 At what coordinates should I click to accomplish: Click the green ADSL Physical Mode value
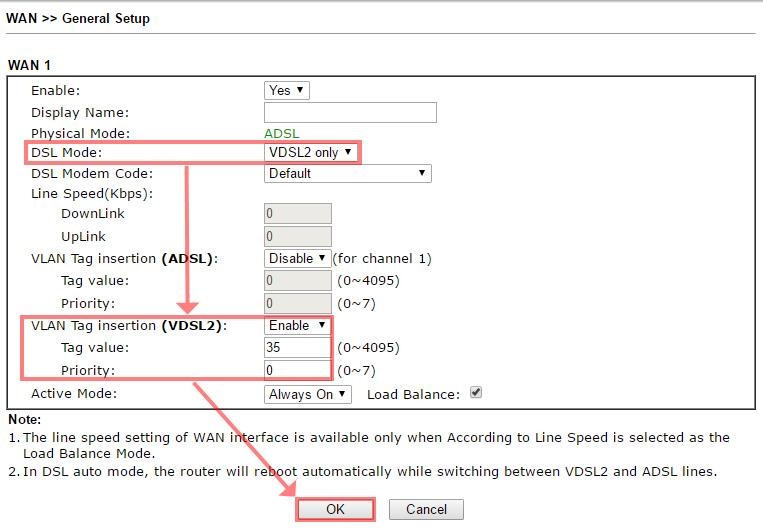[x=281, y=133]
